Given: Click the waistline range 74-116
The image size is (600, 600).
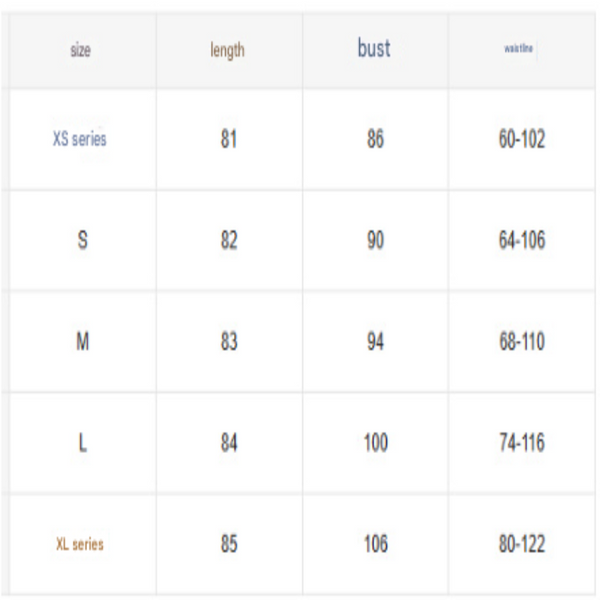Looking at the screenshot, I should click(521, 443).
